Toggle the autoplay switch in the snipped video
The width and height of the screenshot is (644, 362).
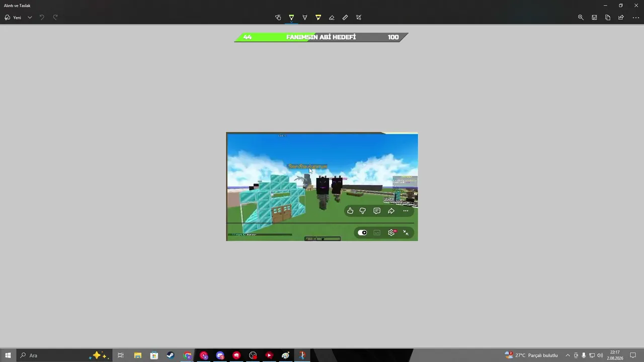click(x=362, y=232)
